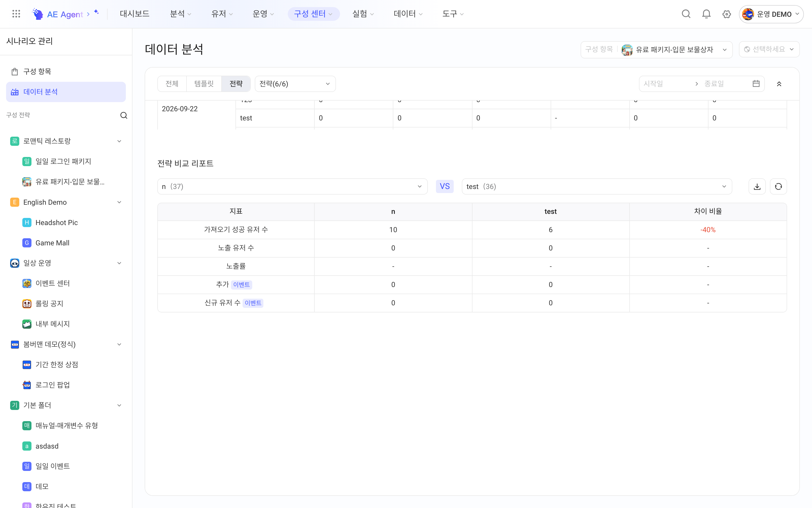Open the 분석 menu

[x=180, y=14]
